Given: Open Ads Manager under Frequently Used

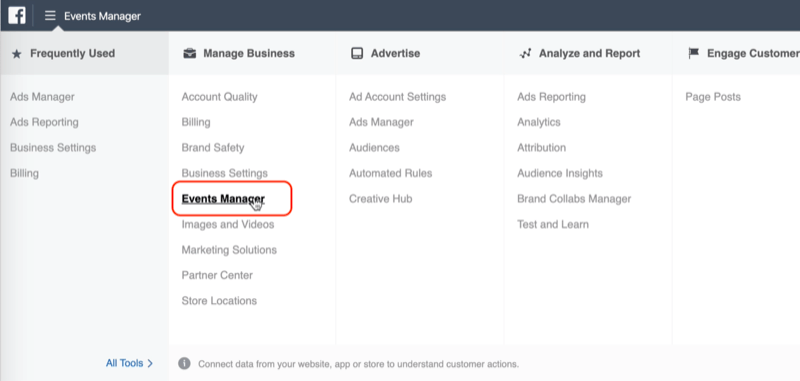Looking at the screenshot, I should pyautogui.click(x=42, y=97).
